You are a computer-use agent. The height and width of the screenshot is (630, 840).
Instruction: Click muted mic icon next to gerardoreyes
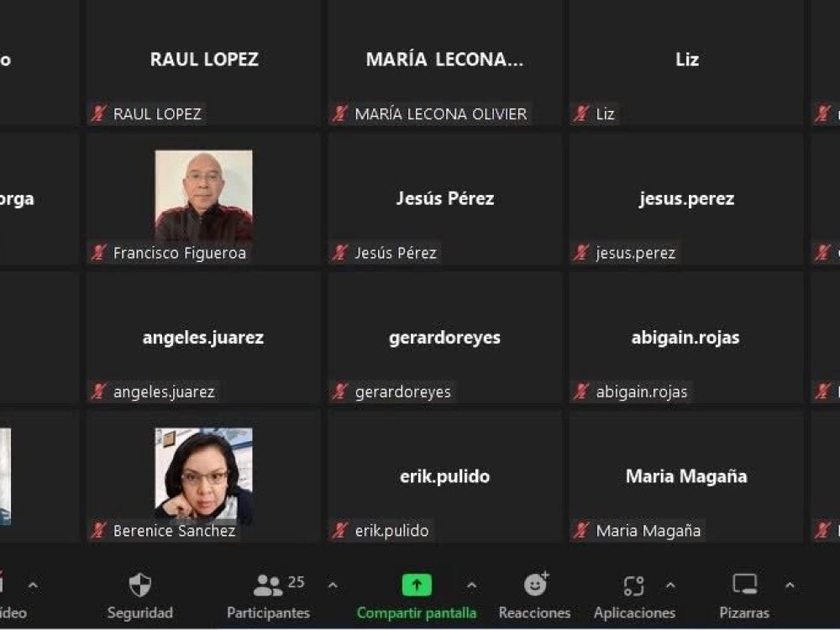340,391
